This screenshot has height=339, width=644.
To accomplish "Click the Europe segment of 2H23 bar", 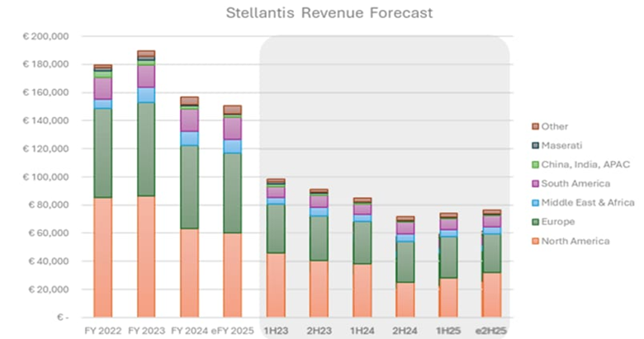I will pyautogui.click(x=319, y=238).
